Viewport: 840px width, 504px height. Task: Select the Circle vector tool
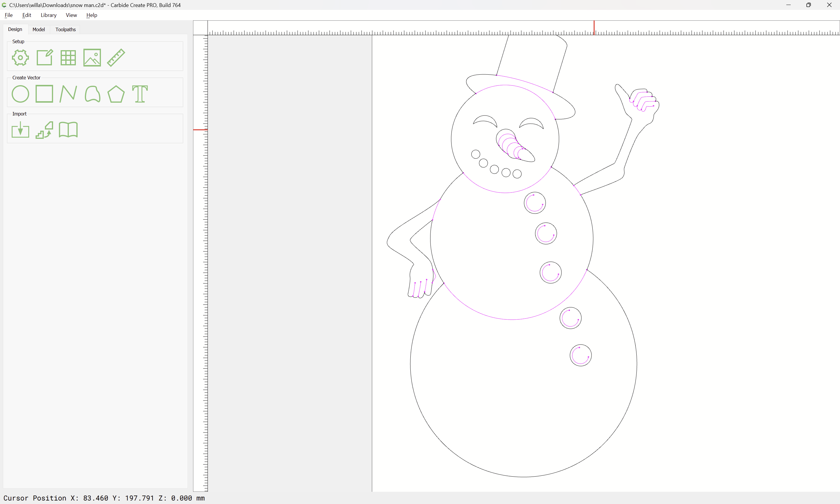point(20,94)
